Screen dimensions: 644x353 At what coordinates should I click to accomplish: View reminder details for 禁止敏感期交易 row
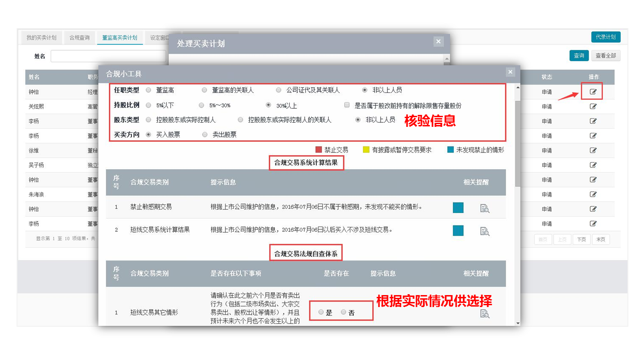pos(484,208)
